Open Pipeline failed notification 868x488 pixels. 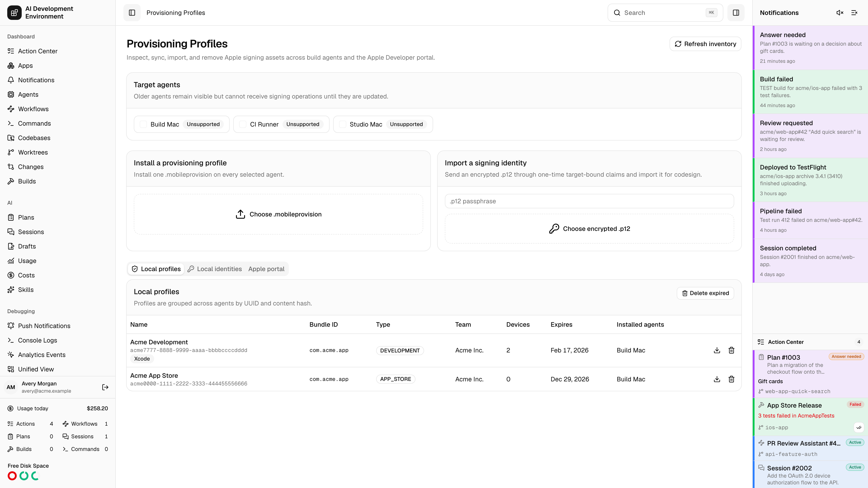point(810,221)
